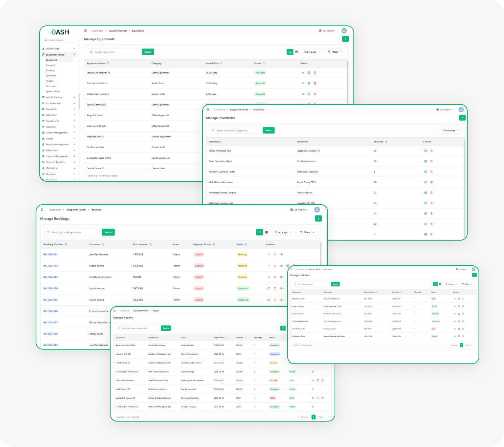Open Inventory in the sidebar menu

51,65
